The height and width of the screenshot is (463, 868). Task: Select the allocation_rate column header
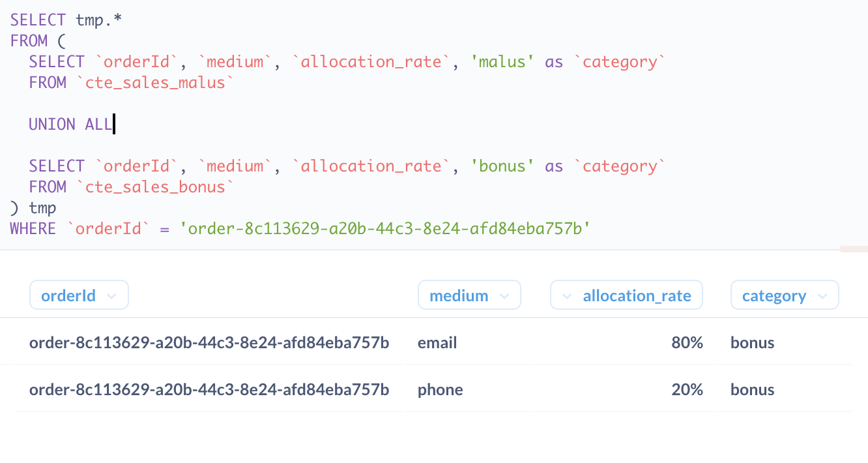point(636,295)
